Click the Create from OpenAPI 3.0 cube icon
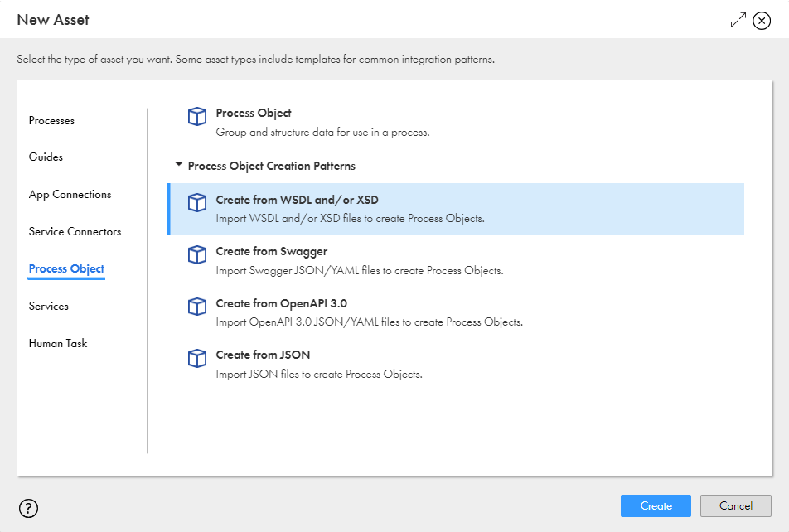Image resolution: width=789 pixels, height=532 pixels. [196, 307]
